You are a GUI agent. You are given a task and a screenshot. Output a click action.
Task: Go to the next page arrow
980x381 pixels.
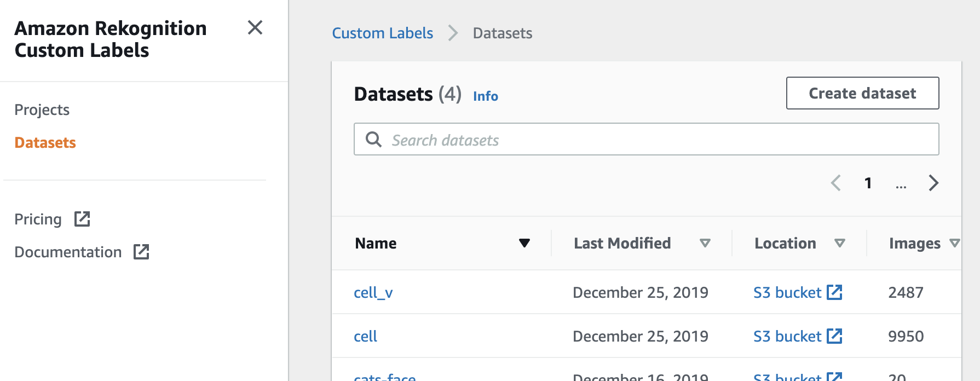coord(933,183)
